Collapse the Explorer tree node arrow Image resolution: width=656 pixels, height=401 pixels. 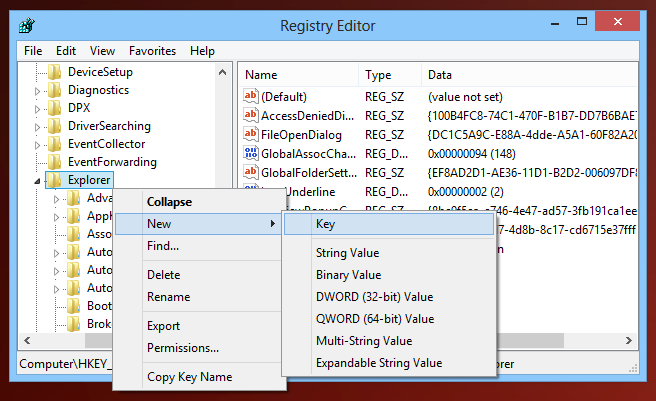click(x=37, y=181)
